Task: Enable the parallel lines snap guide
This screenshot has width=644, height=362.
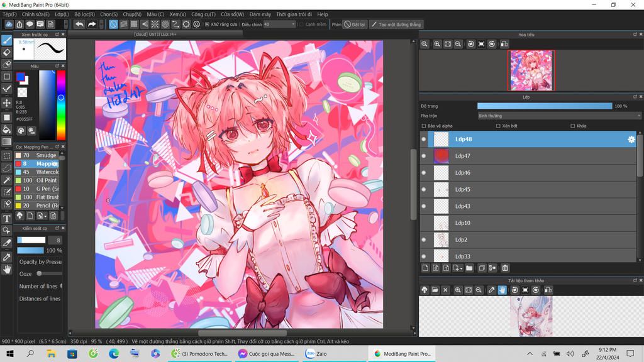Action: click(x=124, y=25)
